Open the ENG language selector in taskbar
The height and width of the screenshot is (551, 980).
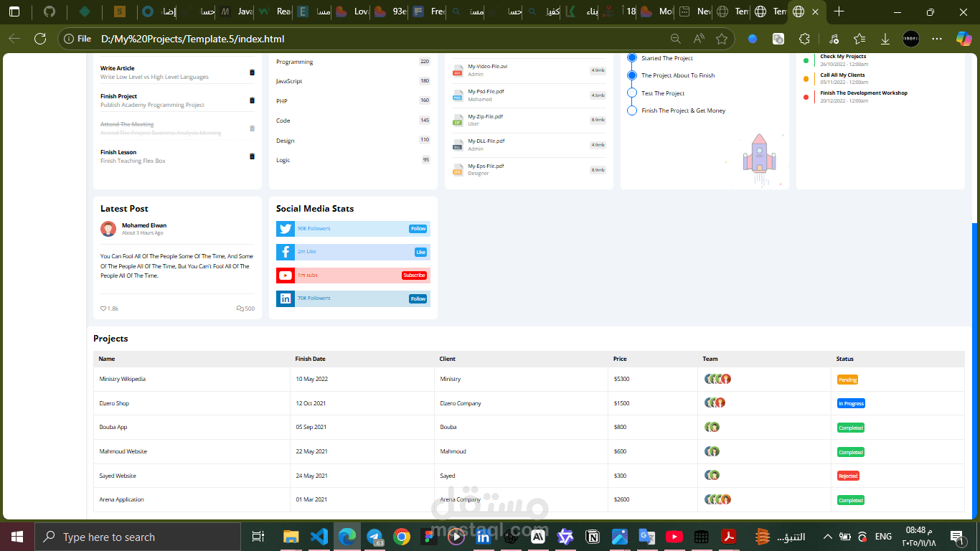pos(883,537)
